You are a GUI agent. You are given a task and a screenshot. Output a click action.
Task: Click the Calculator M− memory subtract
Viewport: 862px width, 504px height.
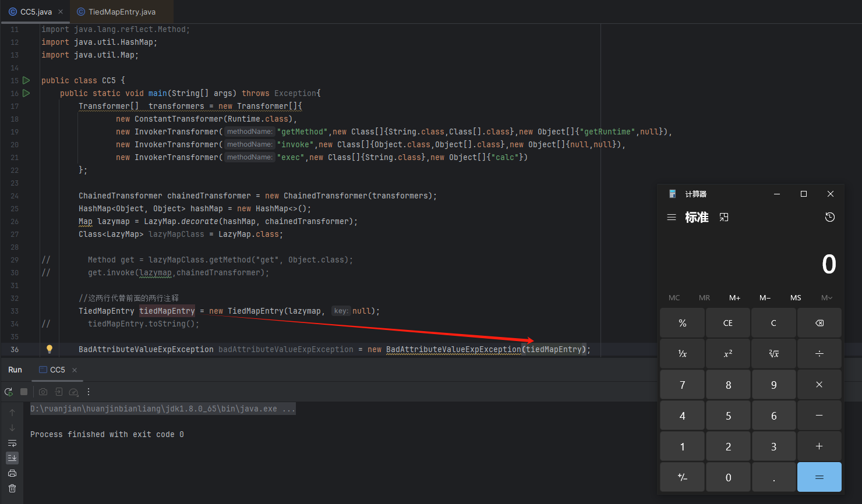coord(765,297)
